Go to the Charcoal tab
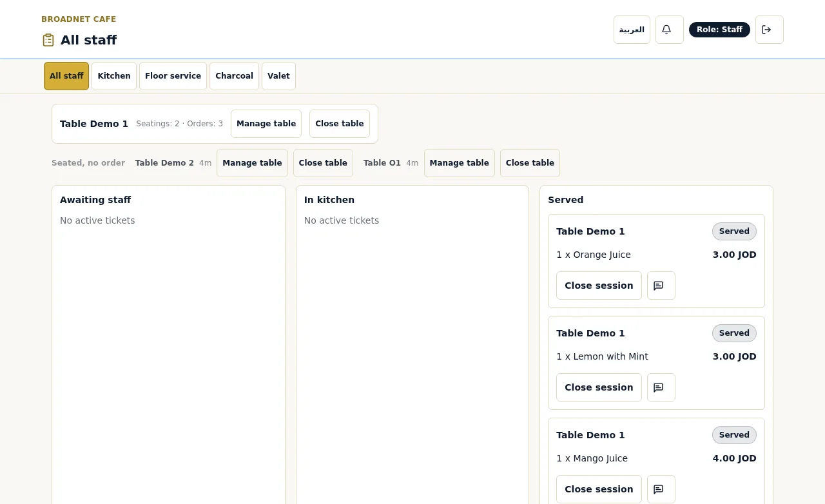 [234, 76]
